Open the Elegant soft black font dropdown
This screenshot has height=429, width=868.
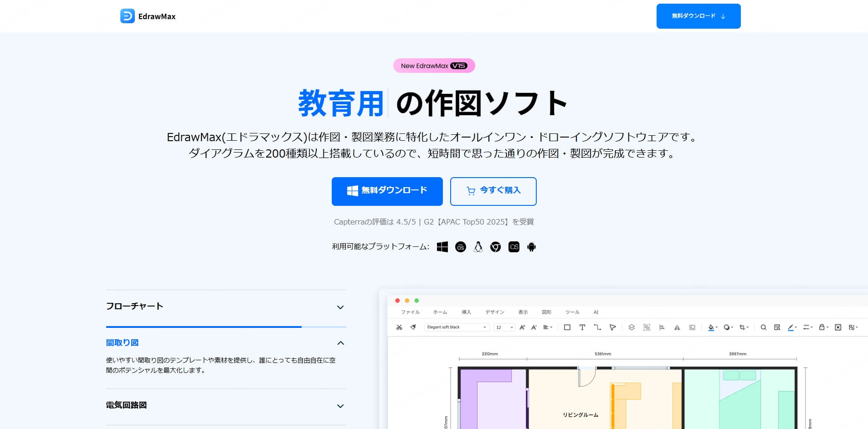click(x=457, y=327)
